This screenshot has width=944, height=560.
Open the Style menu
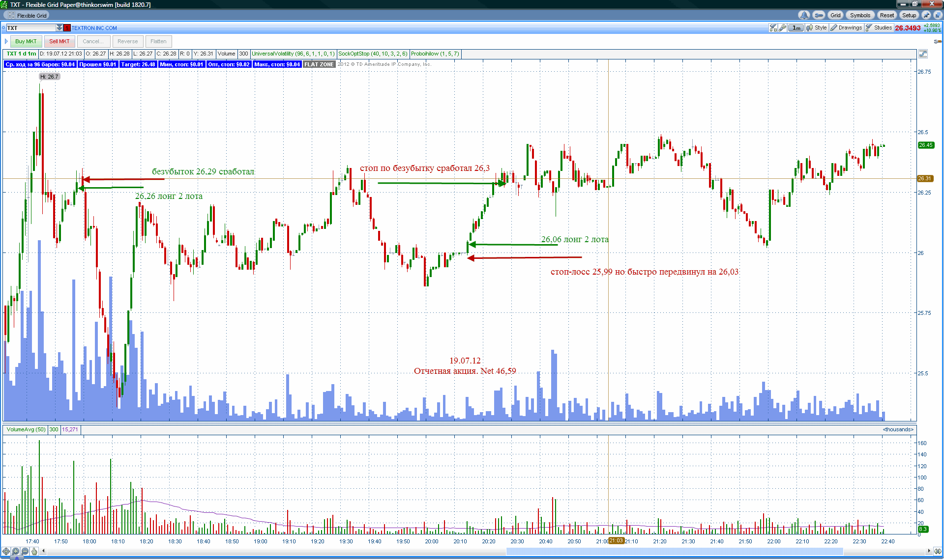[x=817, y=28]
